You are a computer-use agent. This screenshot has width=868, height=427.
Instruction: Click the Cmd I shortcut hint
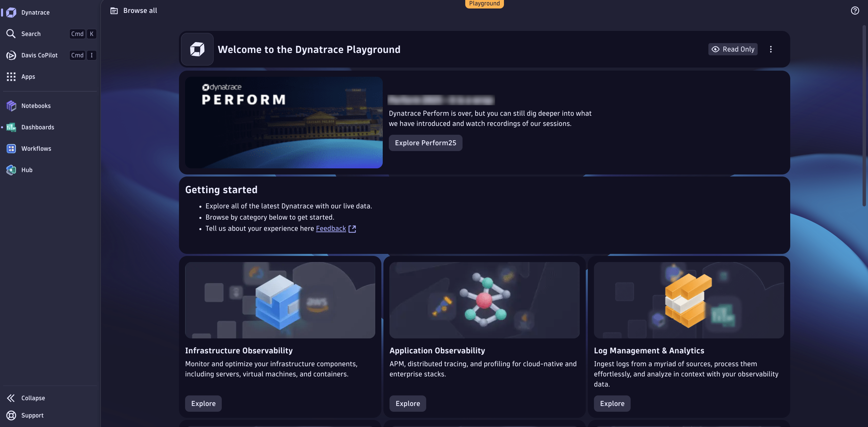83,55
